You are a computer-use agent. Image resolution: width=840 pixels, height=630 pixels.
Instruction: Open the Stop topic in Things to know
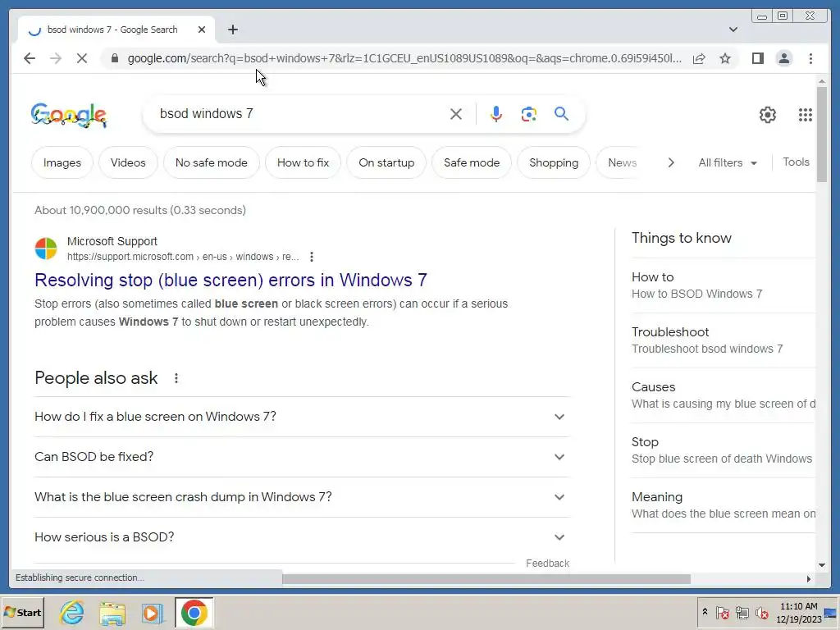(x=724, y=450)
